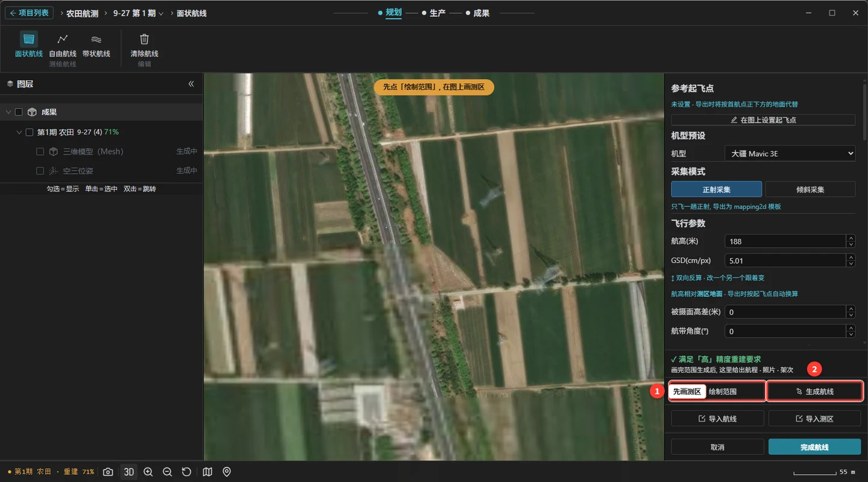Viewport: 868px width, 482px height.
Task: Zoom out using the magnifier minus icon
Action: (x=168, y=472)
